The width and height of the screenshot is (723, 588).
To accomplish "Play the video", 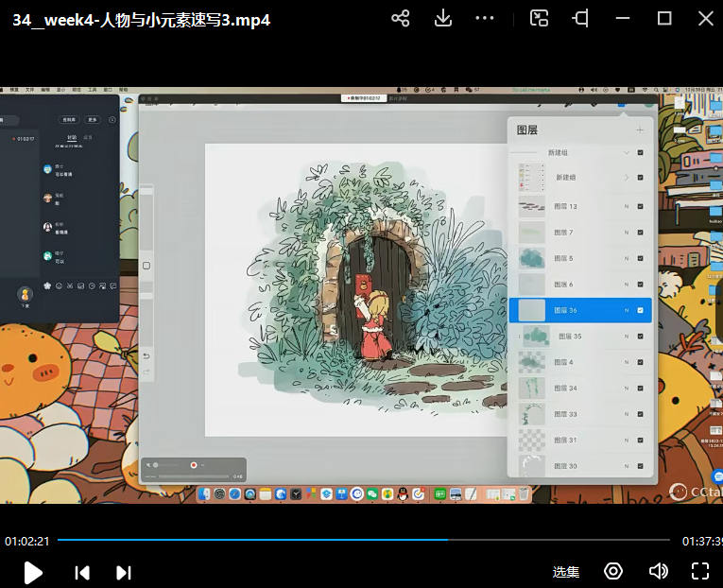I will 33,572.
